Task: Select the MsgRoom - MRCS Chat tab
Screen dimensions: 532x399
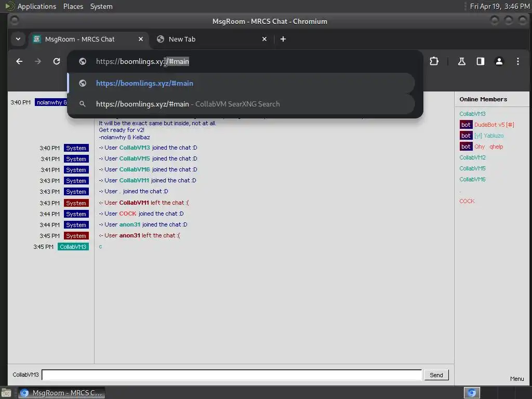Action: [89, 39]
